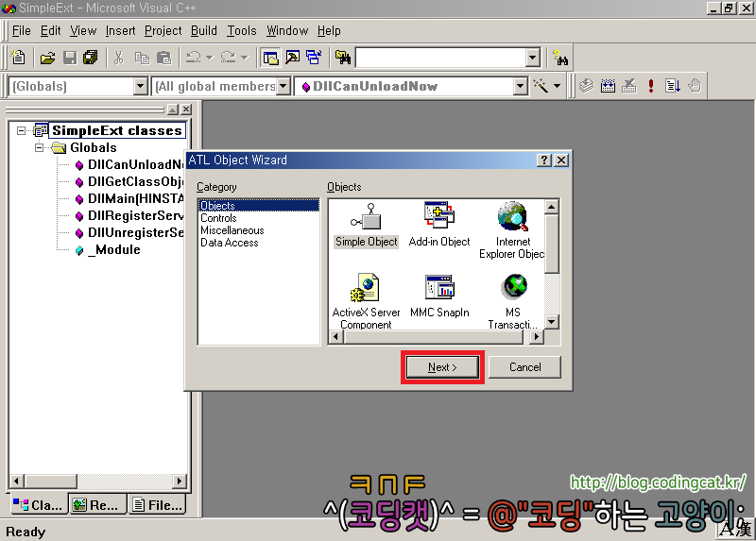Click the Execute Program exclamation icon
The width and height of the screenshot is (756, 541).
(651, 86)
